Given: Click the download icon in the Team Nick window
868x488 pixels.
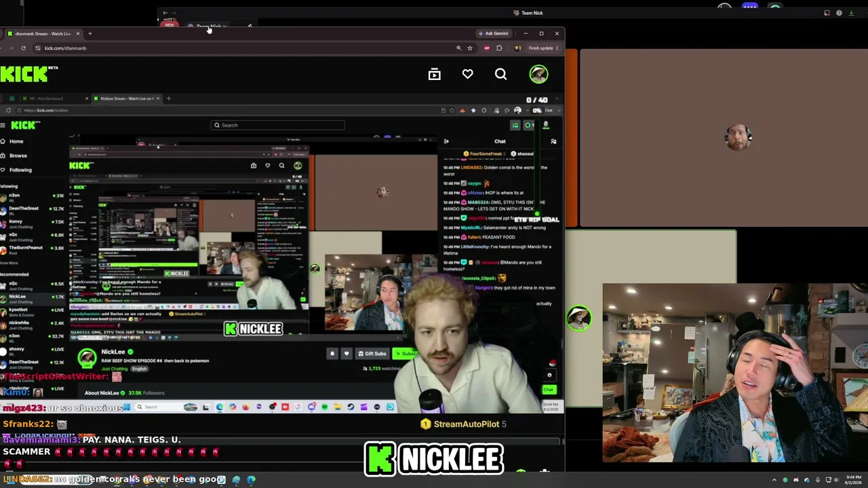Looking at the screenshot, I should (851, 13).
